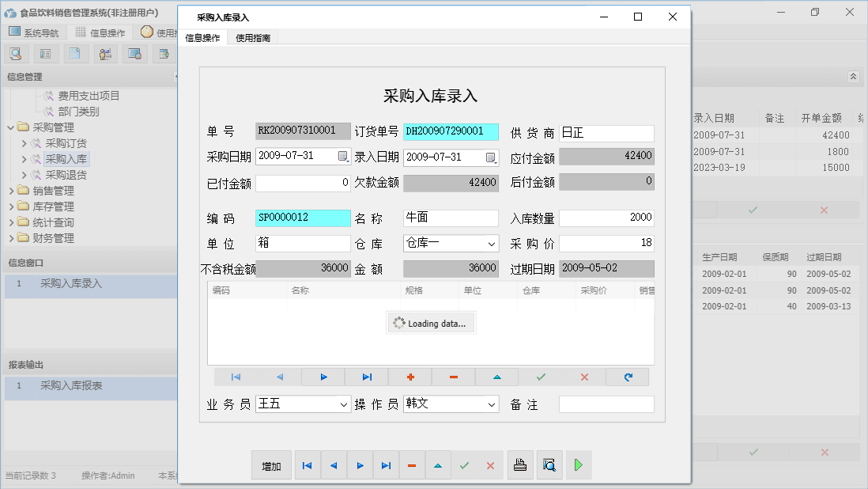The width and height of the screenshot is (868, 489).
Task: Click the edit triangle icon in grid toolbar
Action: (x=496, y=377)
